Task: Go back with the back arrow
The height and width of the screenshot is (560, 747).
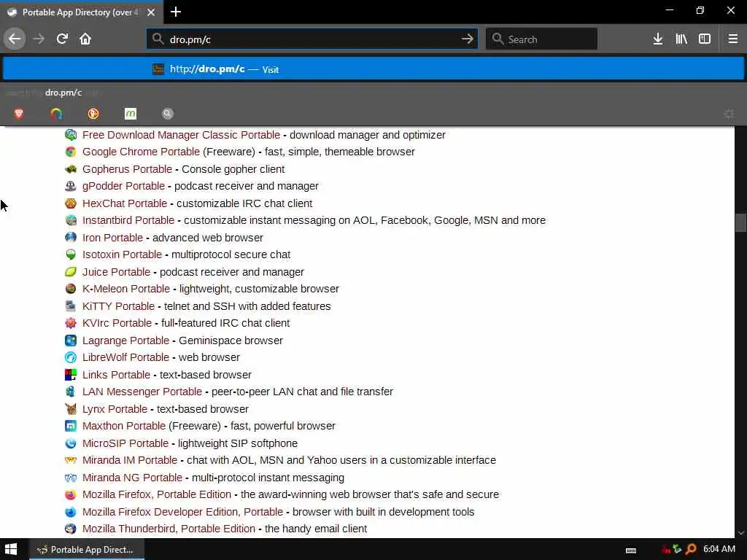Action: [15, 39]
